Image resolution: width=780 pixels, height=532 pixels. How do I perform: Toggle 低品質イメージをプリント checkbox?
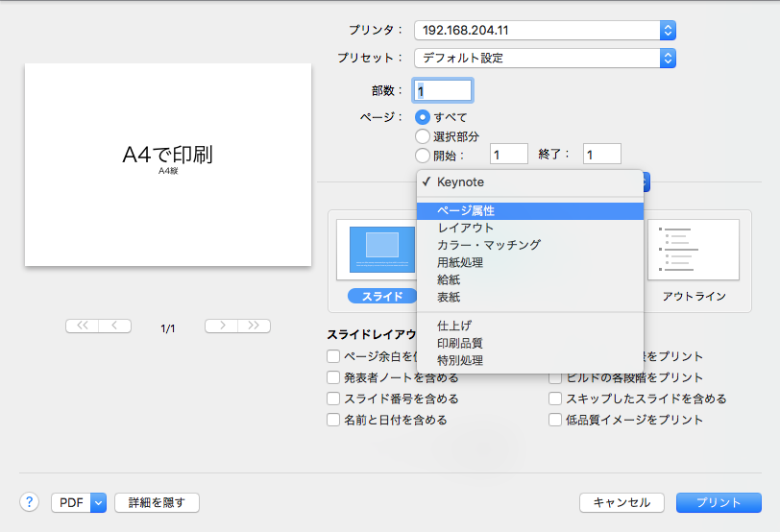[x=555, y=420]
